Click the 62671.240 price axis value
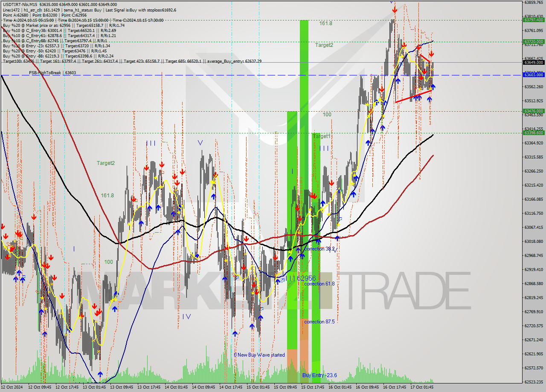The height and width of the screenshot is (392, 546). 533,340
